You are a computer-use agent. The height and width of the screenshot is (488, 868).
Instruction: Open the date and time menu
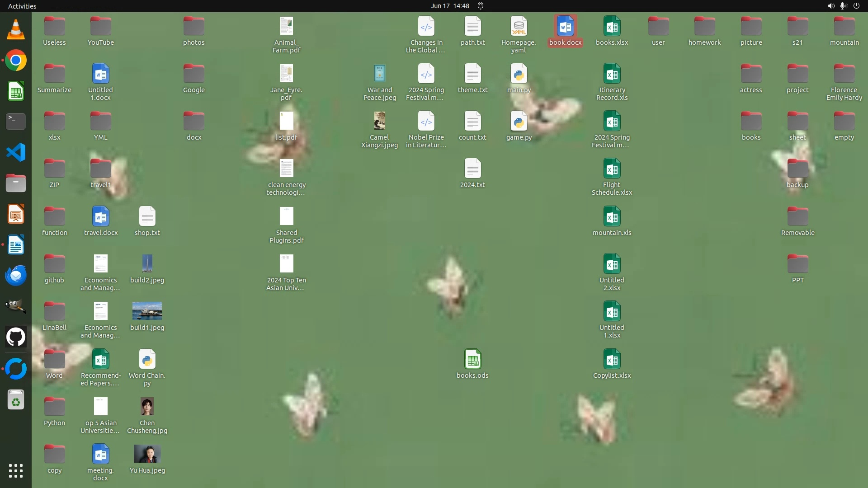click(450, 6)
